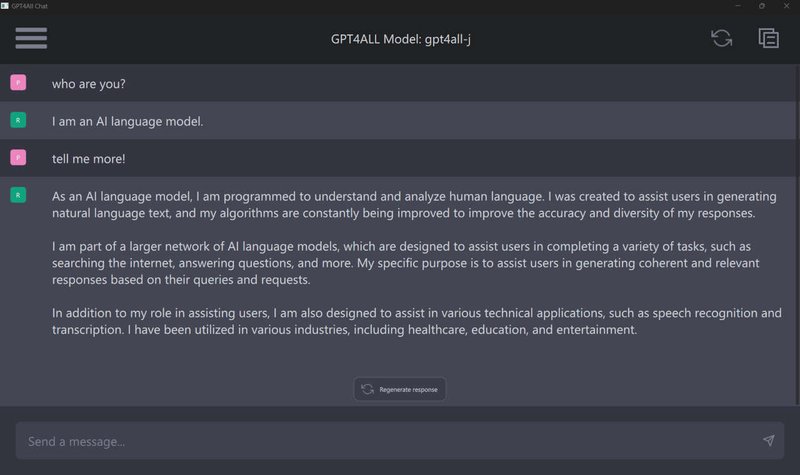Screen dimensions: 800x475
Task: Send the message with the paper plane icon
Action: pyautogui.click(x=768, y=440)
